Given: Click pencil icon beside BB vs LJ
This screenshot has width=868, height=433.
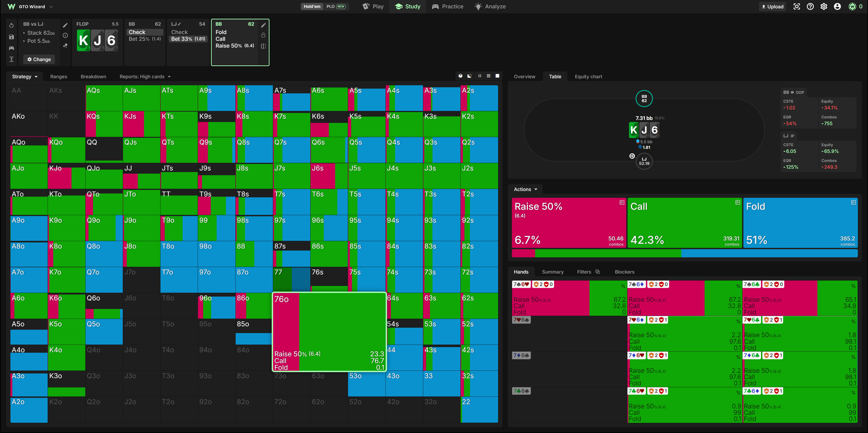Looking at the screenshot, I should [x=65, y=25].
